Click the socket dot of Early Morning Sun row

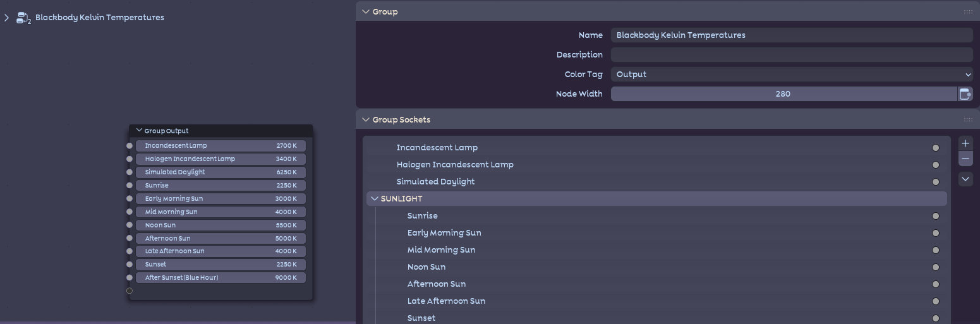point(936,233)
